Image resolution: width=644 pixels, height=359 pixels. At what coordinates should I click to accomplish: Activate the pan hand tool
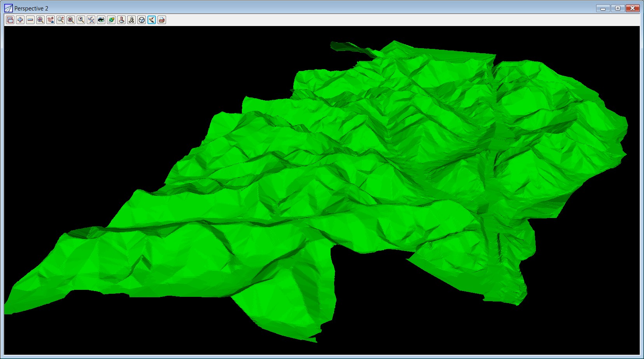51,20
